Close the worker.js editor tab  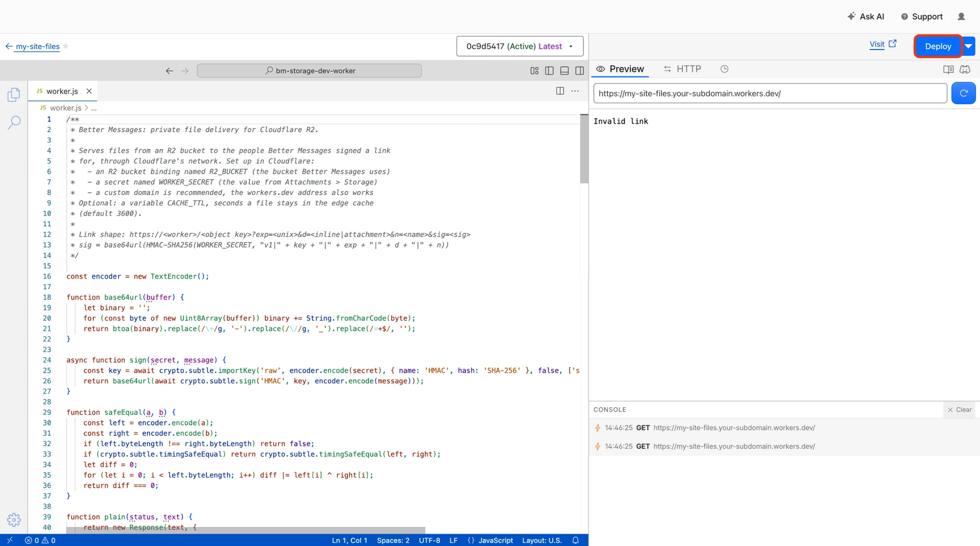(x=89, y=91)
